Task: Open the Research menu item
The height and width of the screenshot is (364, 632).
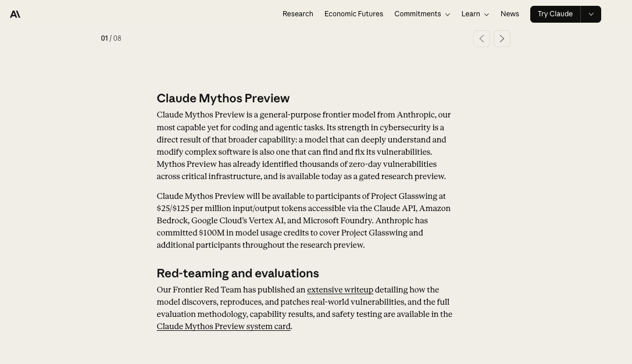Action: pyautogui.click(x=298, y=14)
